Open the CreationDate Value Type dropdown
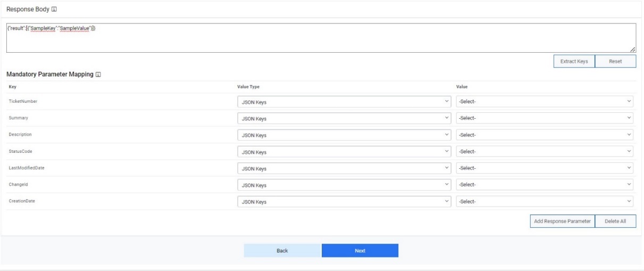The image size is (644, 271). coord(344,202)
